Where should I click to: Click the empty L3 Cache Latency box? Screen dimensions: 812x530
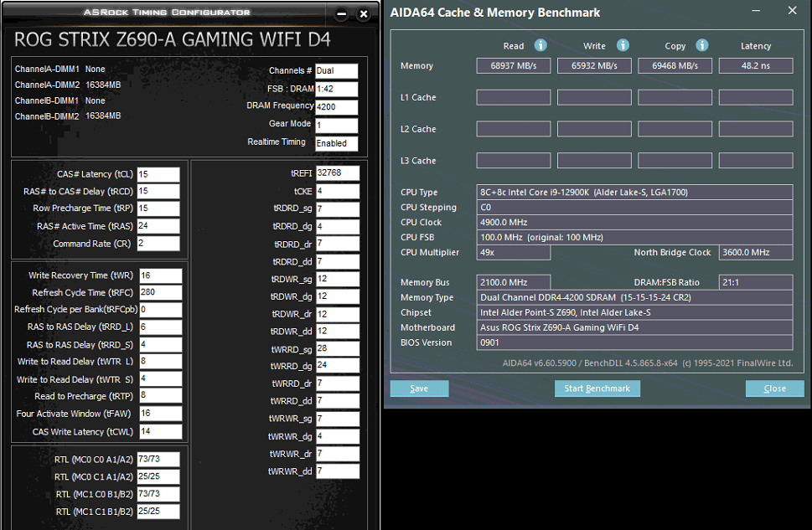(756, 161)
